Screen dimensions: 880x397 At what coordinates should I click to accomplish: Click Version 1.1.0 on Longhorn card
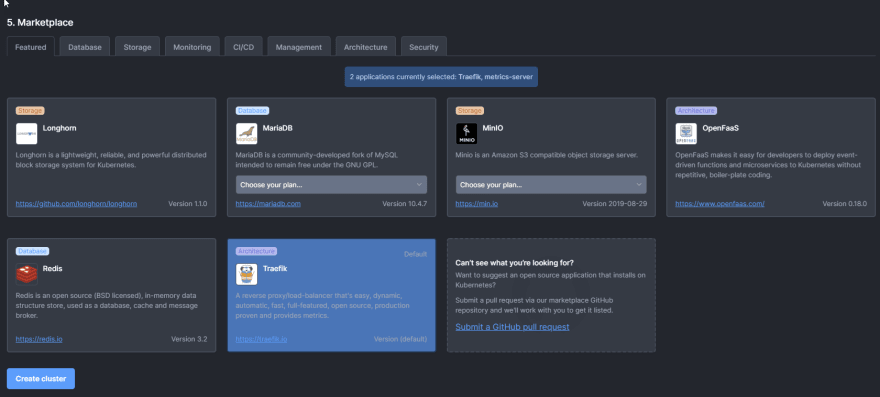tap(187, 204)
